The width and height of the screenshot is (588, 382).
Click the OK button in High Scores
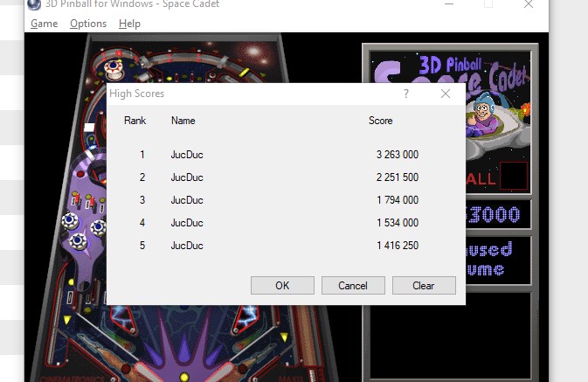(x=282, y=286)
